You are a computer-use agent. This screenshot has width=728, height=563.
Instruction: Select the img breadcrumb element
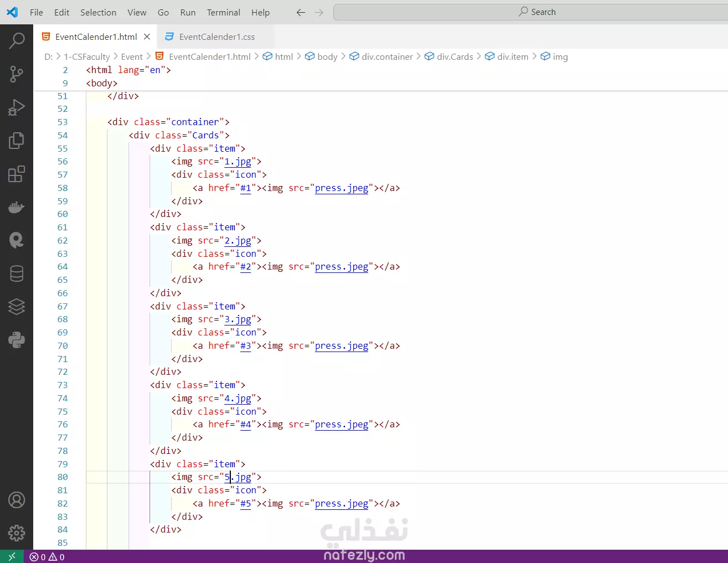coord(554,56)
